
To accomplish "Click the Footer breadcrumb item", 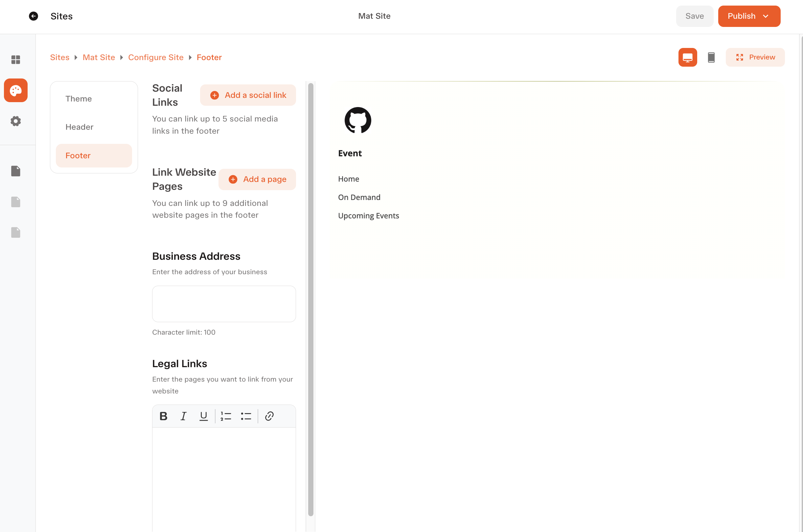I will point(209,57).
